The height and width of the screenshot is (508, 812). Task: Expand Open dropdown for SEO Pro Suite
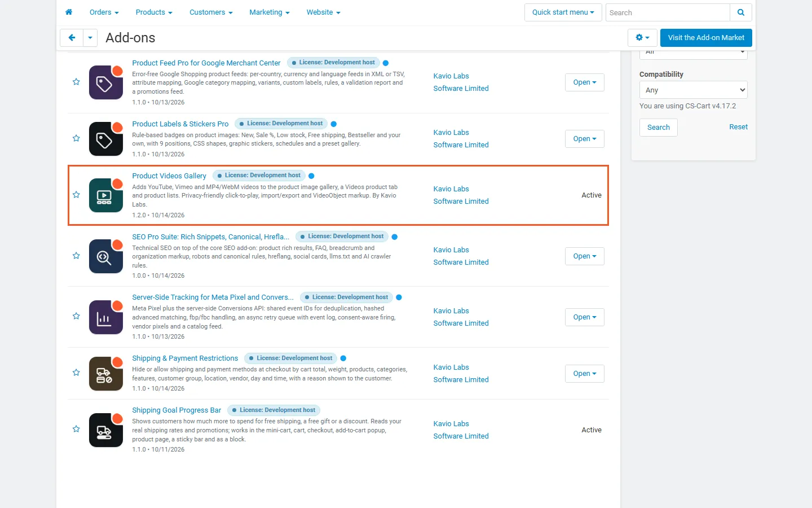click(585, 256)
